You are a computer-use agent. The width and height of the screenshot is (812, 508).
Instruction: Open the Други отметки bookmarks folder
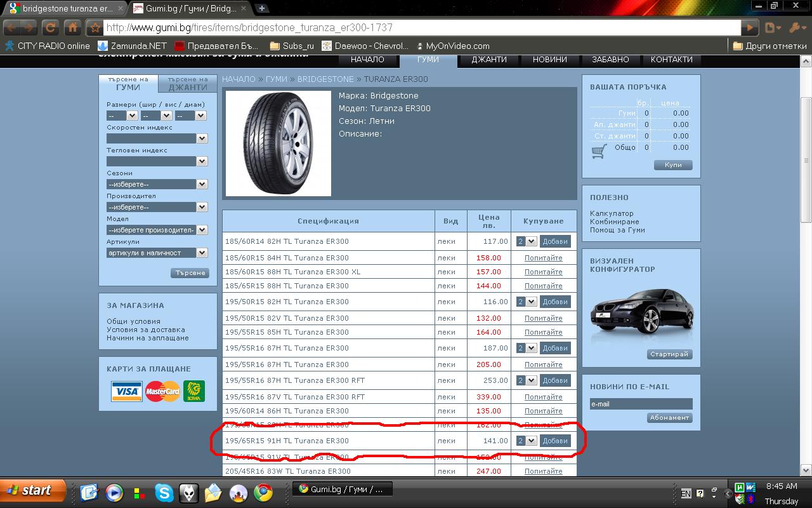click(769, 46)
